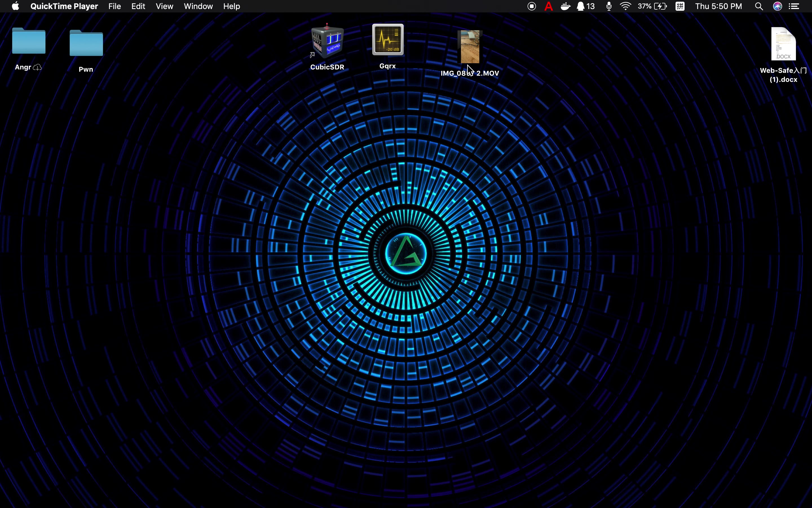This screenshot has width=812, height=508.
Task: Open the Edit menu
Action: pyautogui.click(x=138, y=6)
